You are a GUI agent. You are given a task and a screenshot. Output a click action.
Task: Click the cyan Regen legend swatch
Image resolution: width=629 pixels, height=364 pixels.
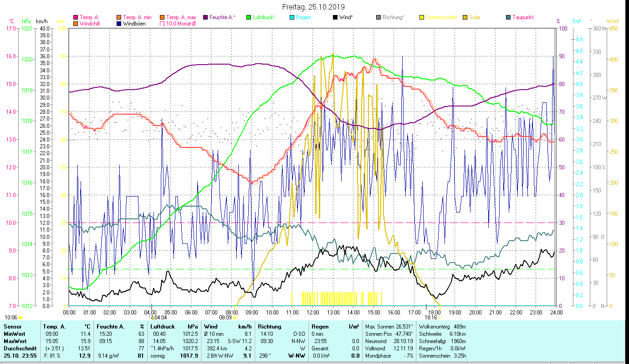point(292,18)
